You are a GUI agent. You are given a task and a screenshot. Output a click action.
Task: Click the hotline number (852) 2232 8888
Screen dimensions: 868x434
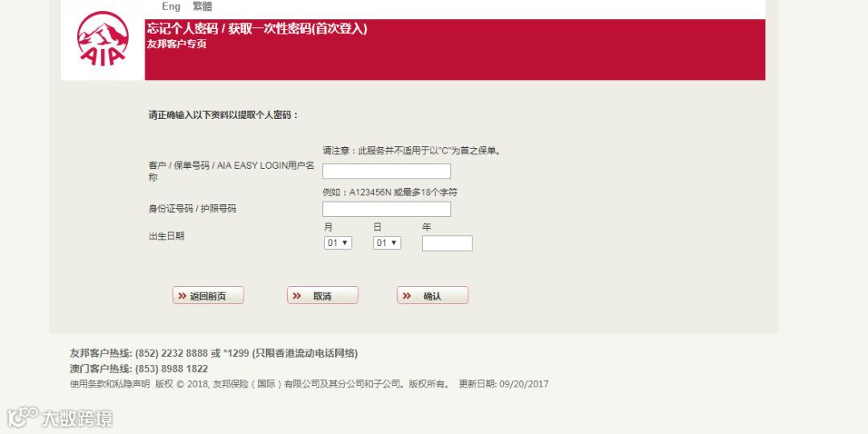pos(171,353)
